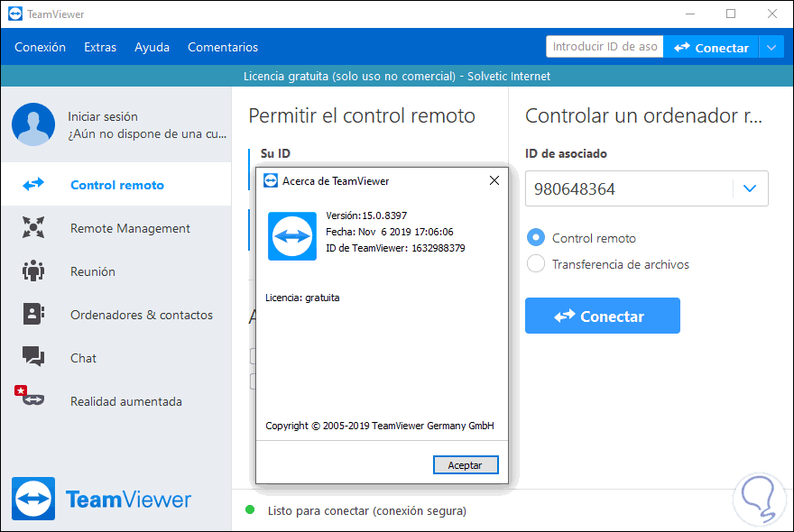Screen dimensions: 794x532
Task: Switch to the Control remoto sidebar tab
Action: click(116, 184)
